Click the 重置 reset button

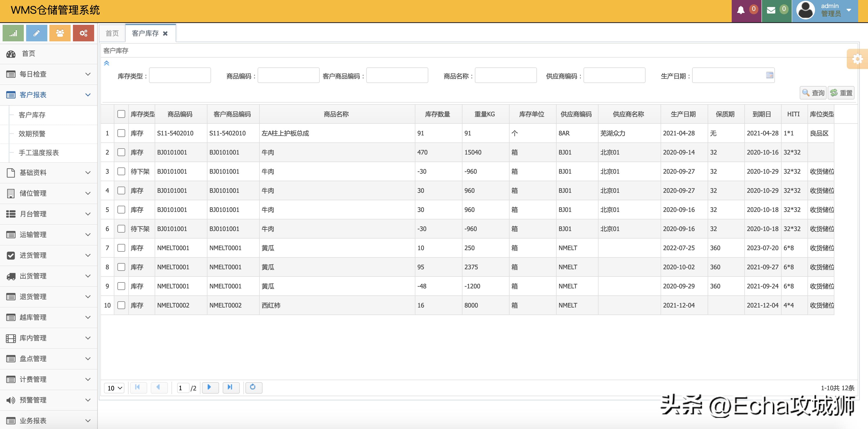841,93
